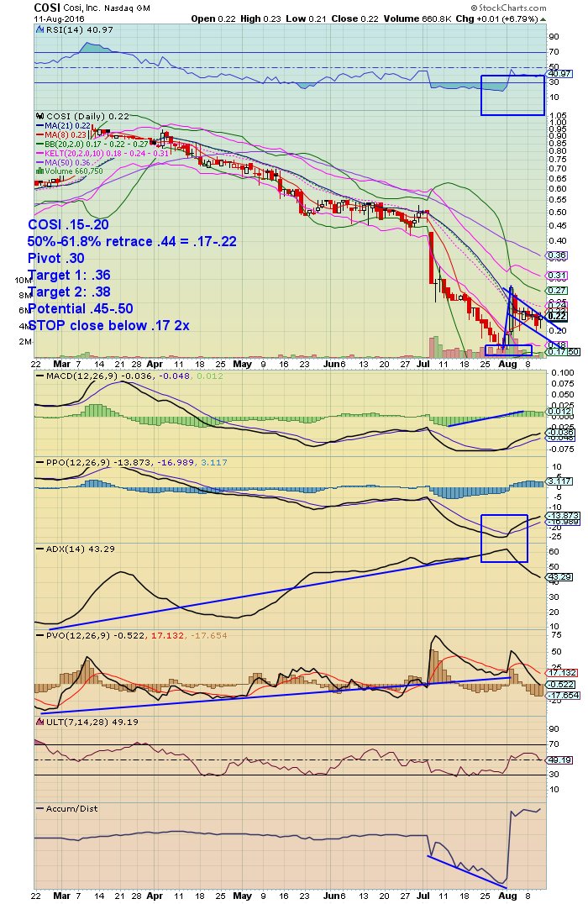Click the 'RSI(14) 40.97' panel label

(x=79, y=29)
